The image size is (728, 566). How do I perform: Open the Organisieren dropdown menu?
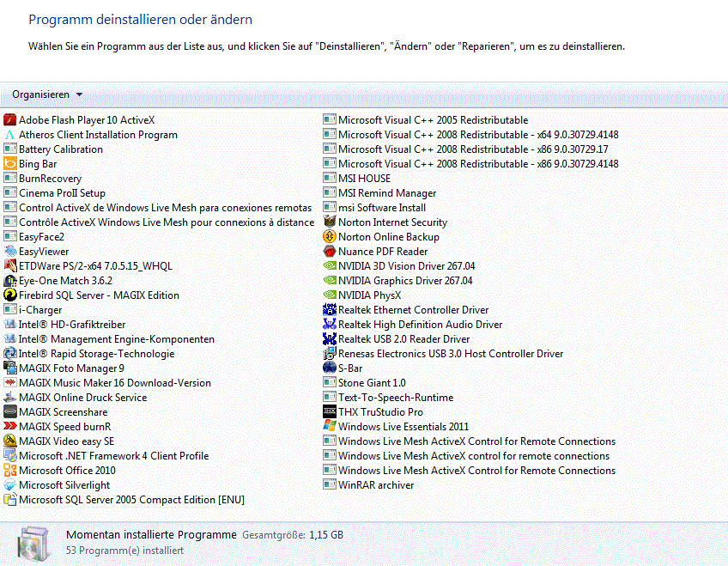tap(47, 94)
